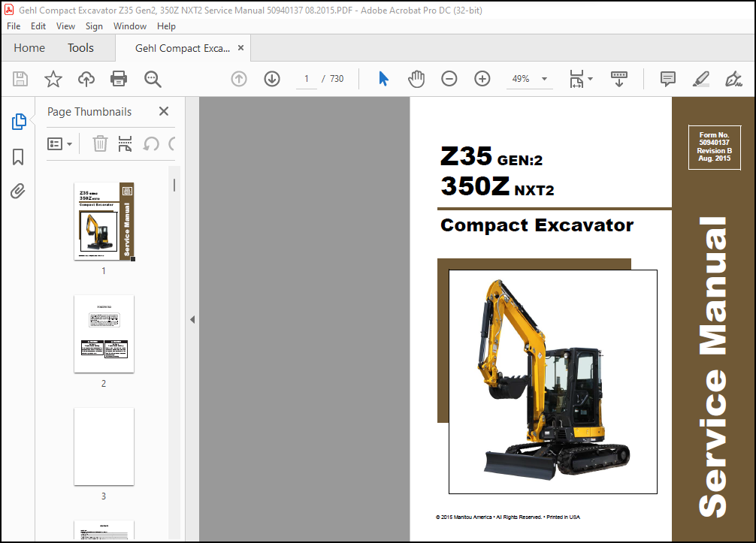
Task: Click the Save file icon
Action: click(x=20, y=79)
